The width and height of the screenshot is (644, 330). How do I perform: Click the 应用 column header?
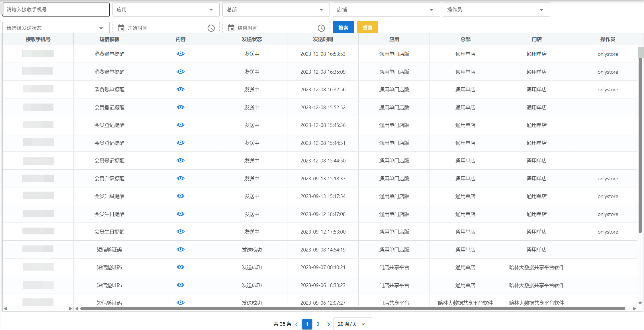(394, 39)
